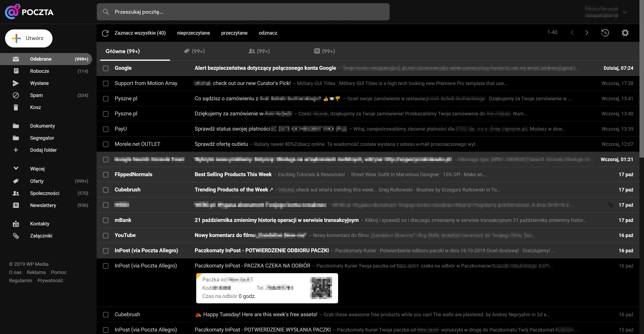The height and width of the screenshot is (334, 644).
Task: Click Dodaj folder plus icon
Action: 16,150
